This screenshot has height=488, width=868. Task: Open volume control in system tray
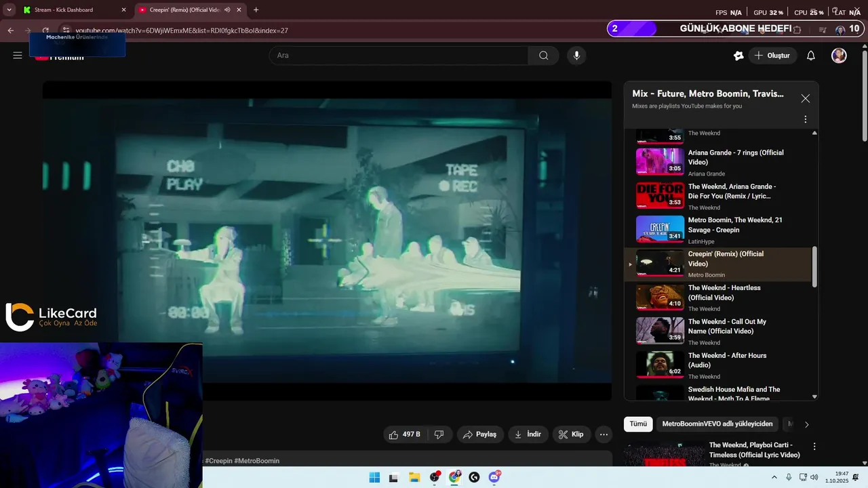[814, 478]
